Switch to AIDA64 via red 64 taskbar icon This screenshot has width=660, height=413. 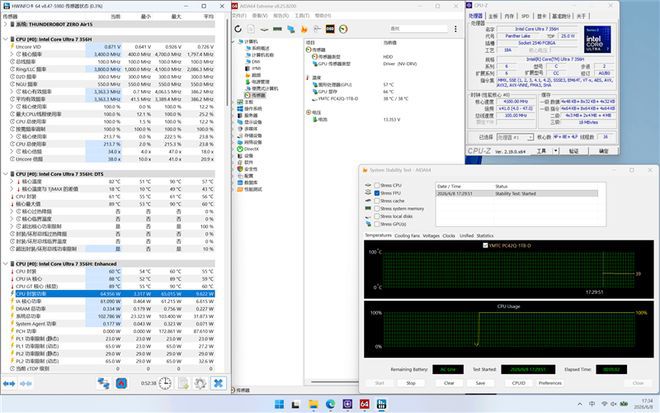365,405
